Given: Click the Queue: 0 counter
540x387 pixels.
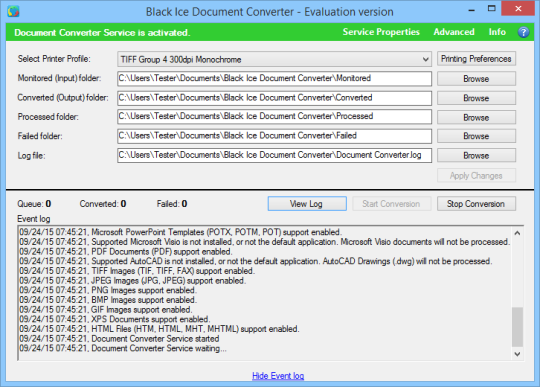Looking at the screenshot, I should click(34, 204).
